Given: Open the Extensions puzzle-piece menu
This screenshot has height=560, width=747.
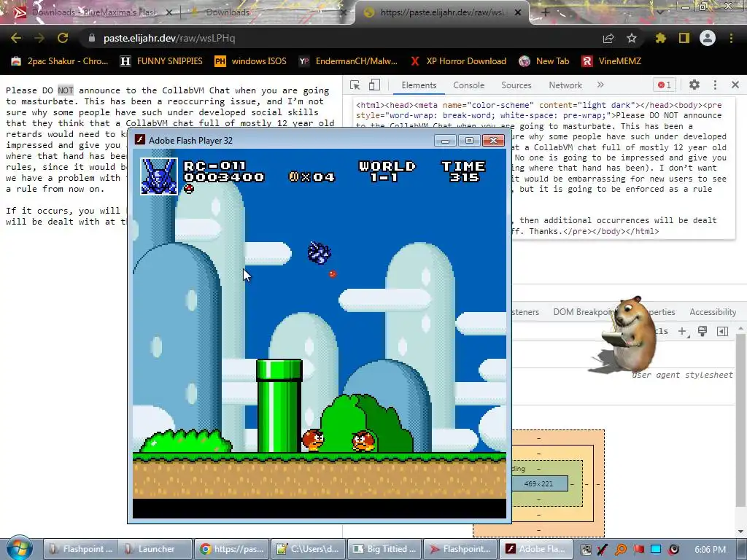Looking at the screenshot, I should coord(660,38).
